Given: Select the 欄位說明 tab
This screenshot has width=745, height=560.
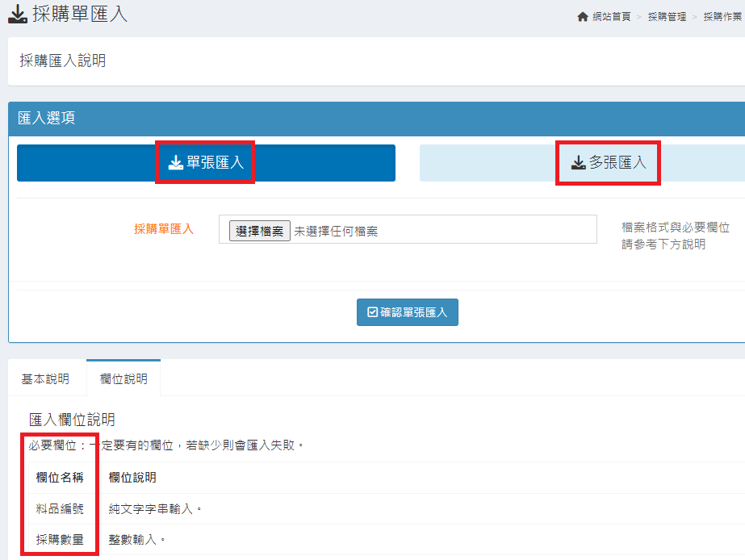Looking at the screenshot, I should coord(123,378).
